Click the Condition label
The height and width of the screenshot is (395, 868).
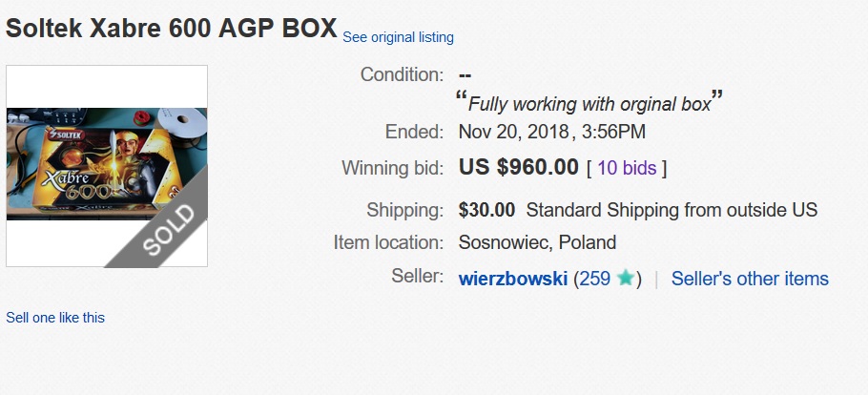(x=402, y=74)
